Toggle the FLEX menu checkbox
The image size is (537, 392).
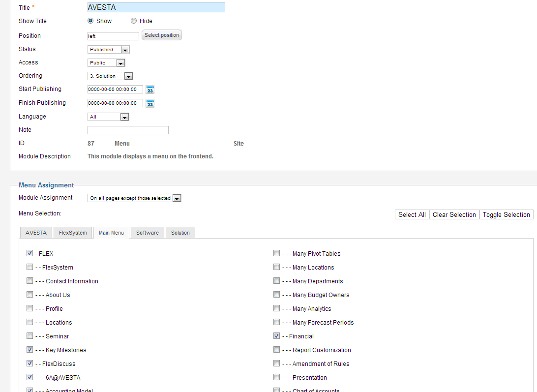pos(30,253)
